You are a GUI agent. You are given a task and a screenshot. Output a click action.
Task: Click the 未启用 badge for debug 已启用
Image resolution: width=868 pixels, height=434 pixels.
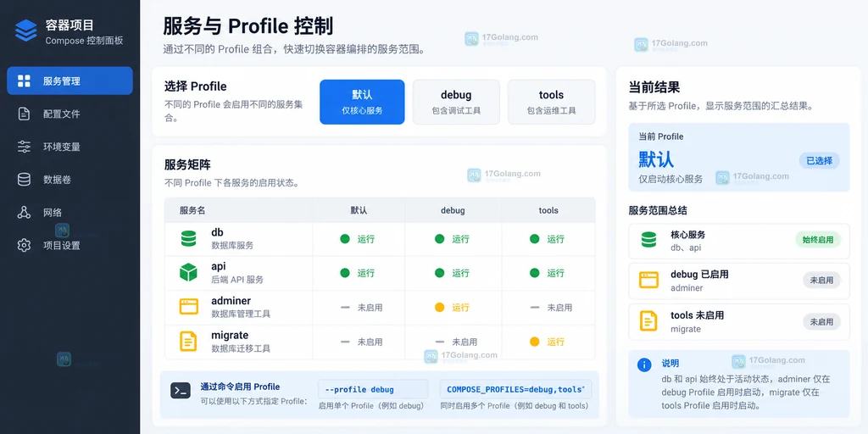[821, 280]
